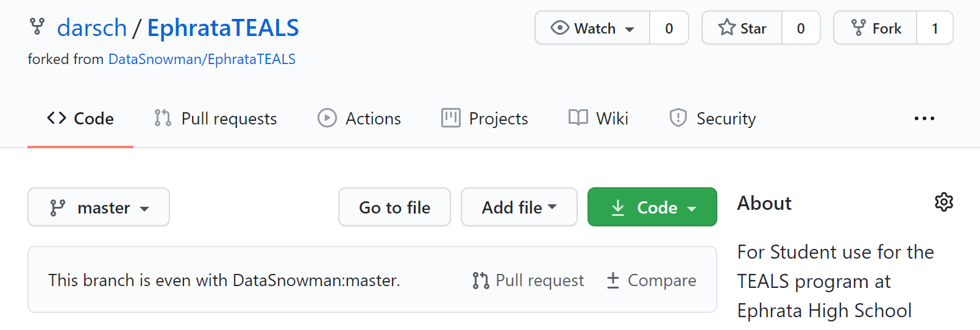View the fork count of 1

point(935,28)
